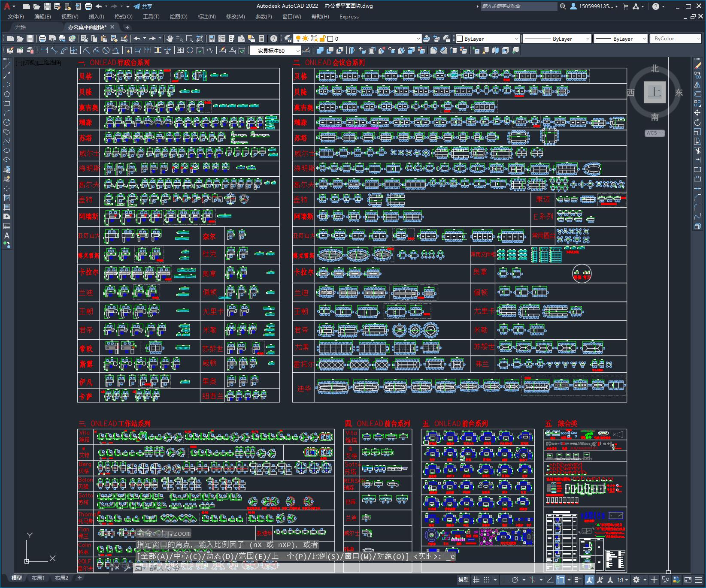Open the 家具标注80 dimension style dropdown
This screenshot has width=706, height=588.
point(276,51)
